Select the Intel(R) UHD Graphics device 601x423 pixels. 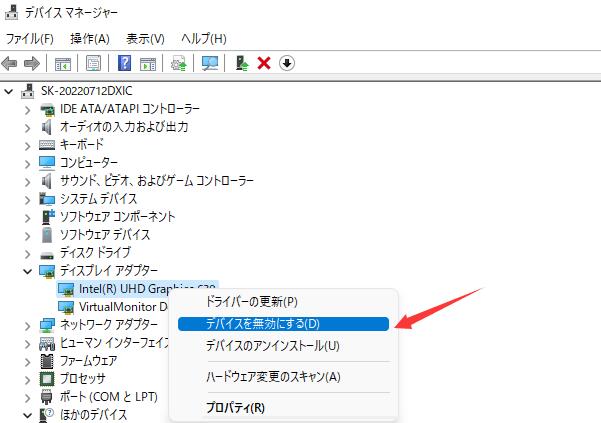pos(138,289)
